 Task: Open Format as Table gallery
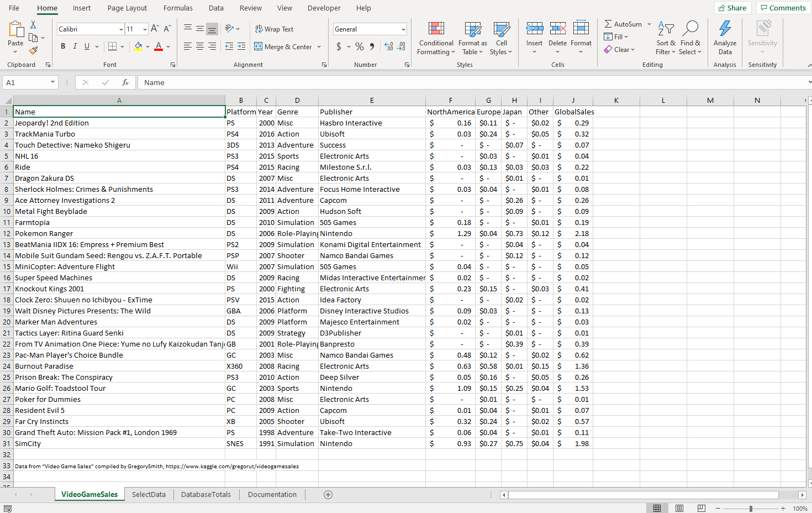[x=473, y=38]
